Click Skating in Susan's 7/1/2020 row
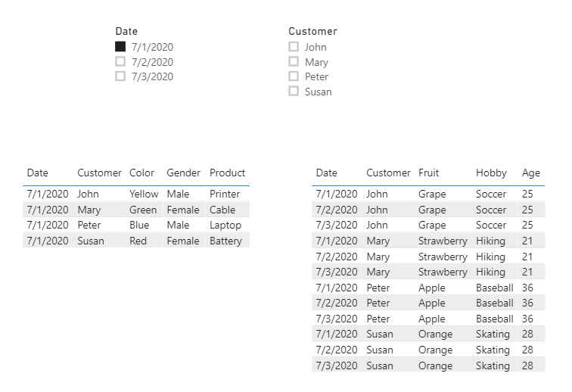 point(493,334)
